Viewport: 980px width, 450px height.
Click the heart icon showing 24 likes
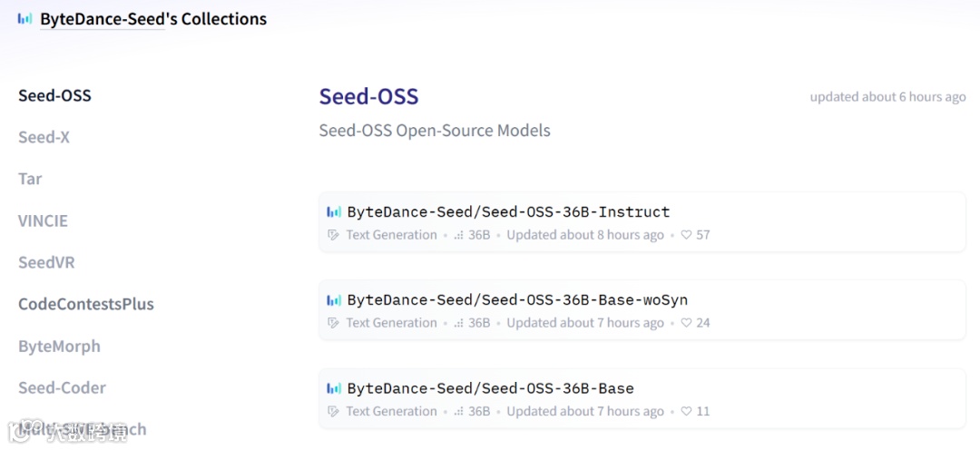(x=686, y=323)
